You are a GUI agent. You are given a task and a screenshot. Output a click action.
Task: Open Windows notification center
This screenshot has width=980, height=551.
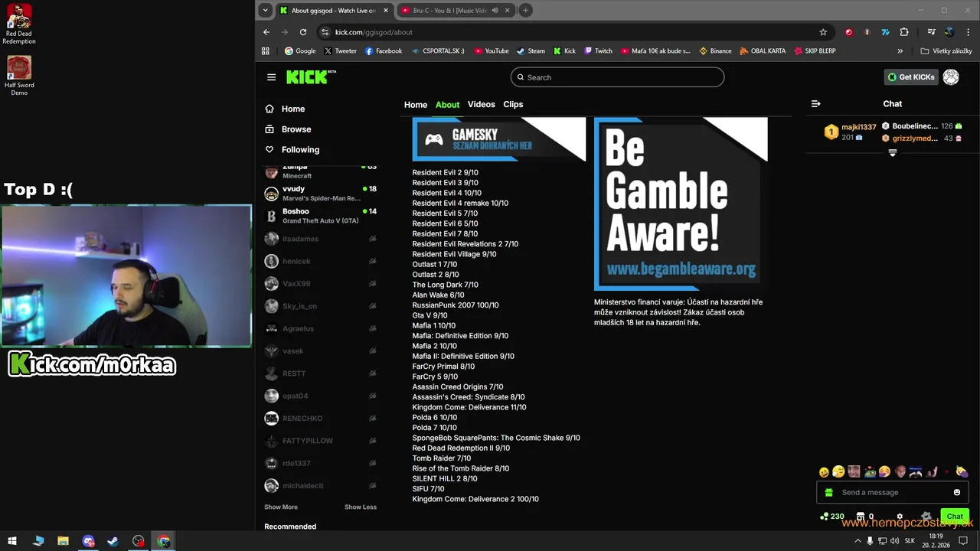963,541
